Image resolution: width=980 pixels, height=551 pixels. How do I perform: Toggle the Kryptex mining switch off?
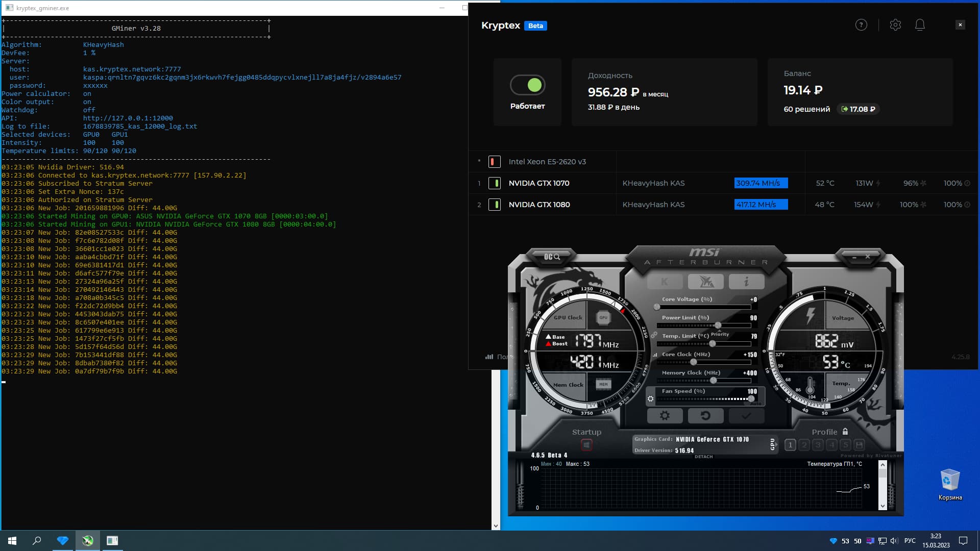tap(528, 85)
